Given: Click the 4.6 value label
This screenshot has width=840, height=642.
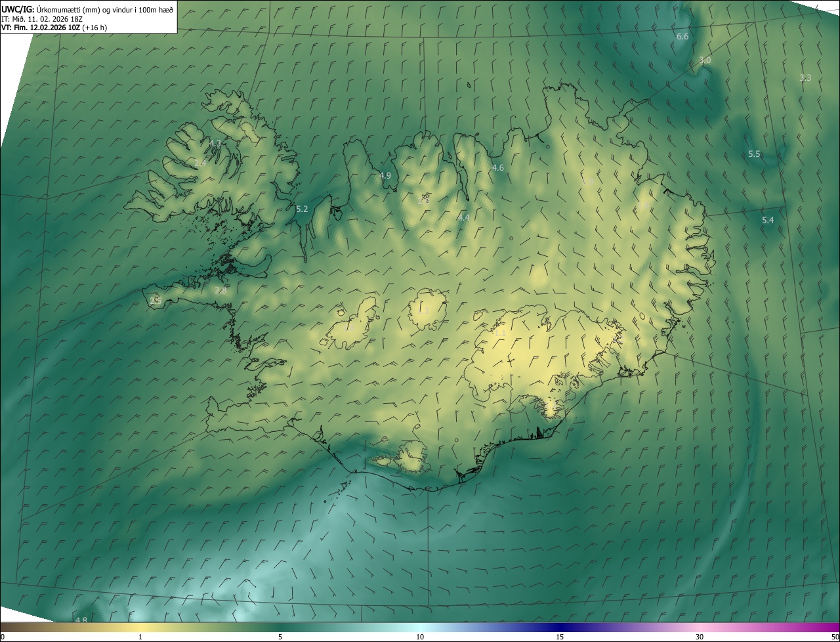Looking at the screenshot, I should click(x=498, y=168).
